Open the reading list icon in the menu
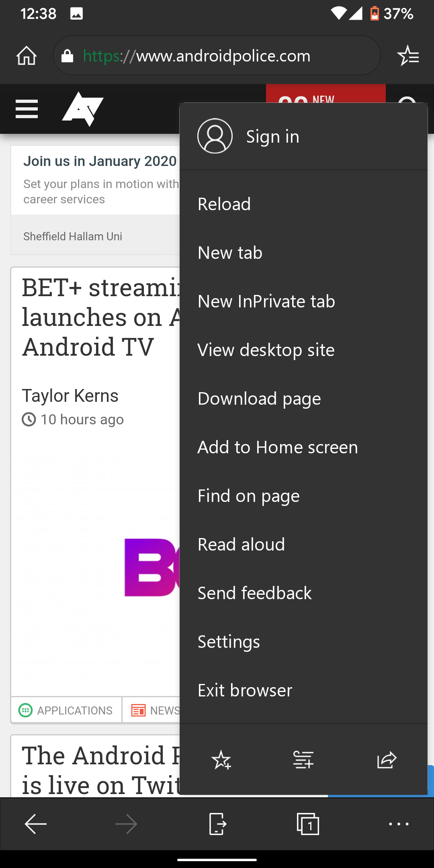 tap(303, 759)
